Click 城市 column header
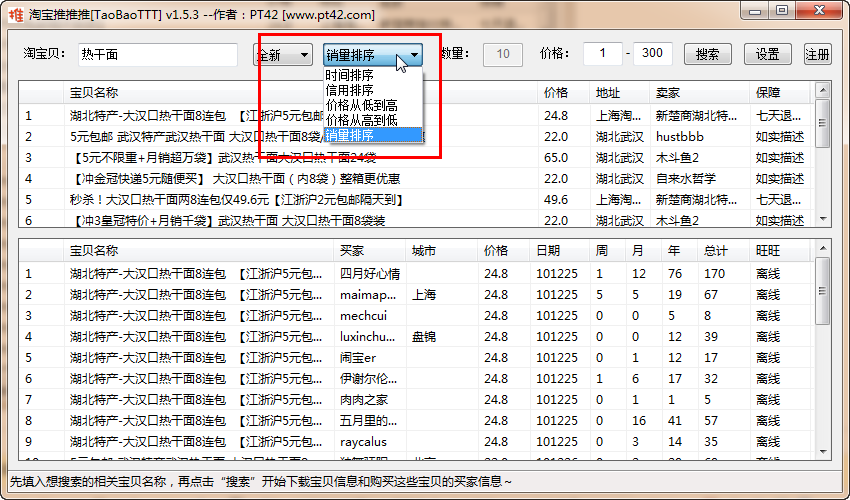 tap(442, 251)
